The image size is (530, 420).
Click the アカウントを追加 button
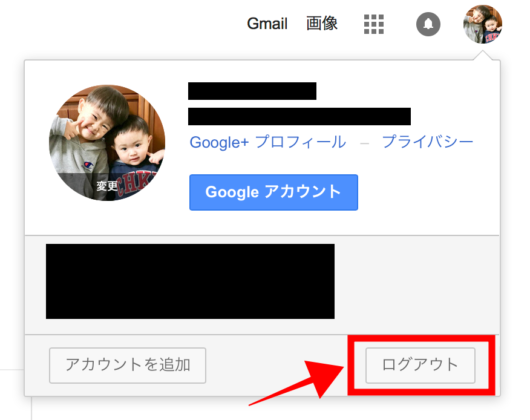point(127,365)
